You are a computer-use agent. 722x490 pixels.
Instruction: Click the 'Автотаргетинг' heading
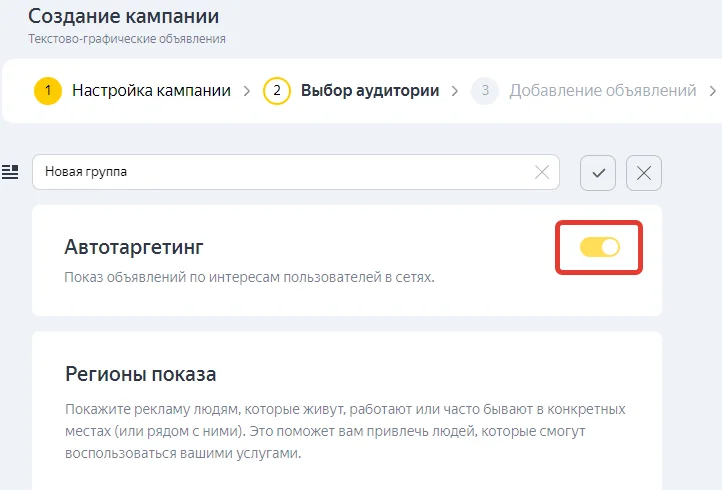tap(134, 247)
